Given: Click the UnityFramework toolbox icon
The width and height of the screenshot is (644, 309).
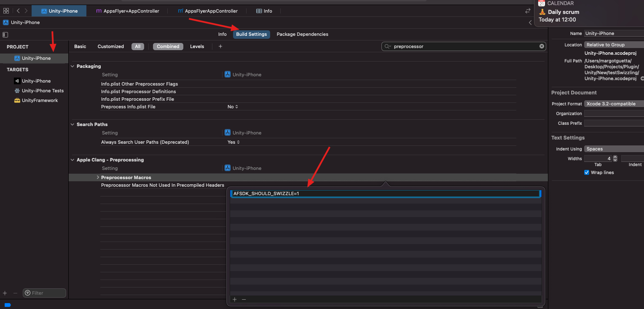Looking at the screenshot, I should click(17, 100).
